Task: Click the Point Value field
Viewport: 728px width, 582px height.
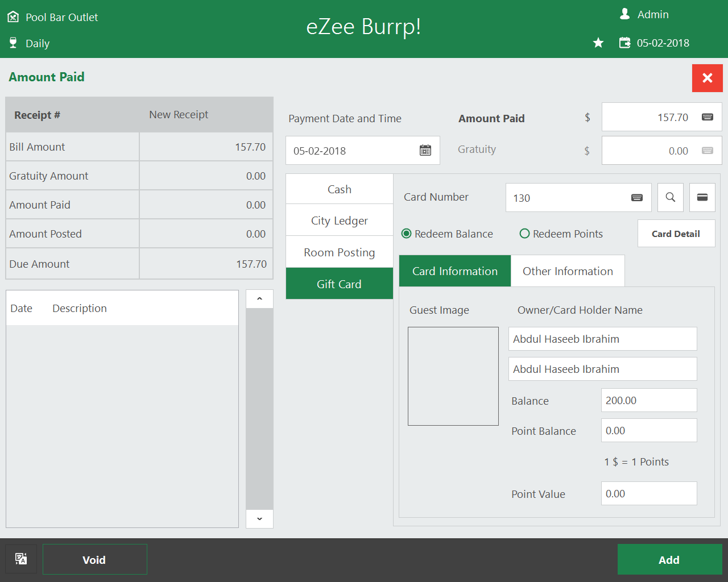Action: tap(649, 493)
